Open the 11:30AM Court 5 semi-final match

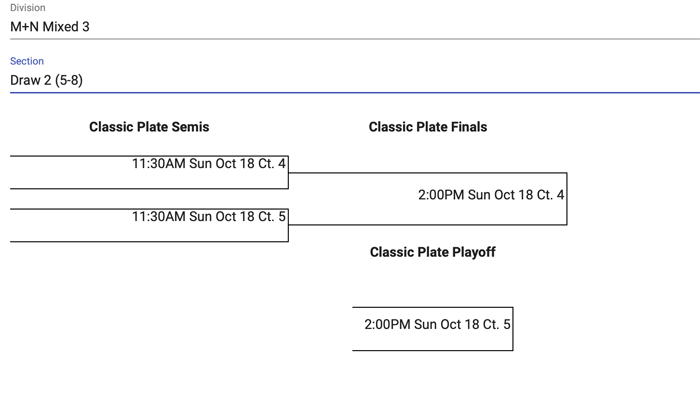click(x=209, y=217)
